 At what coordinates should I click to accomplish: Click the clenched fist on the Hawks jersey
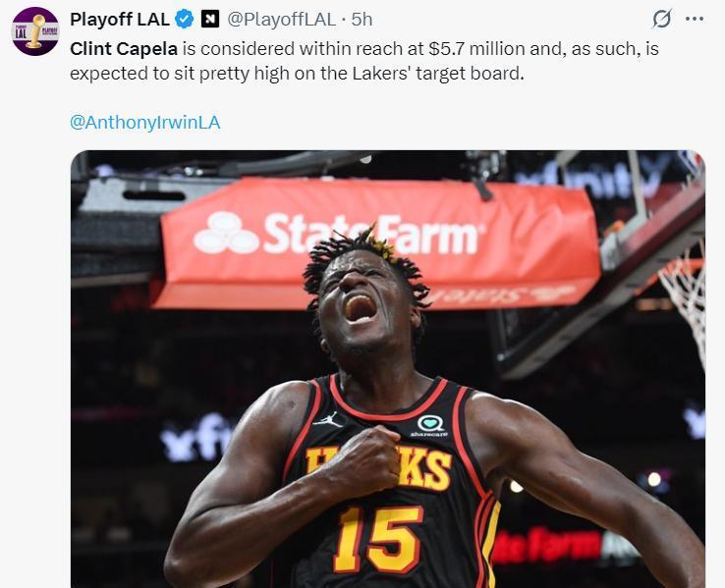point(365,461)
